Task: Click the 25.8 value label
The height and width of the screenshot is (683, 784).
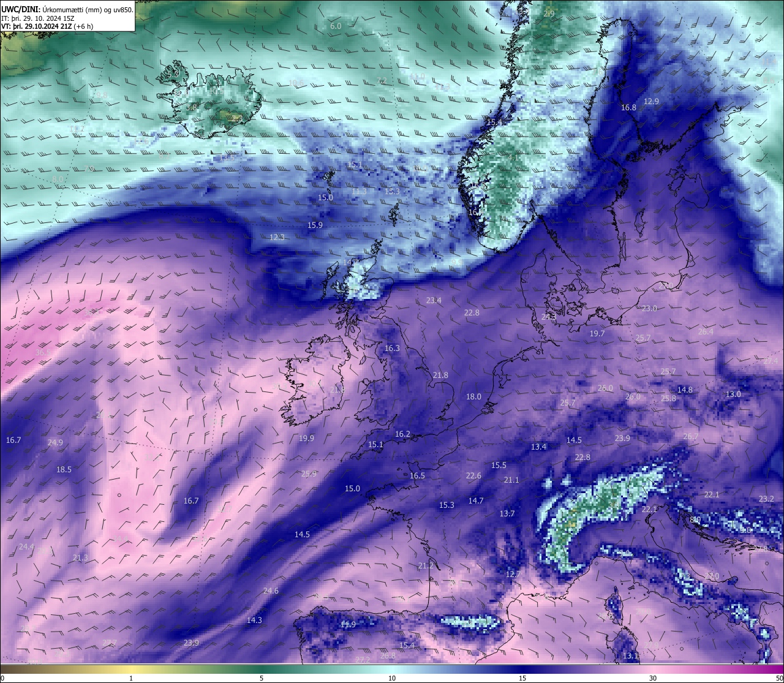Action: (668, 398)
